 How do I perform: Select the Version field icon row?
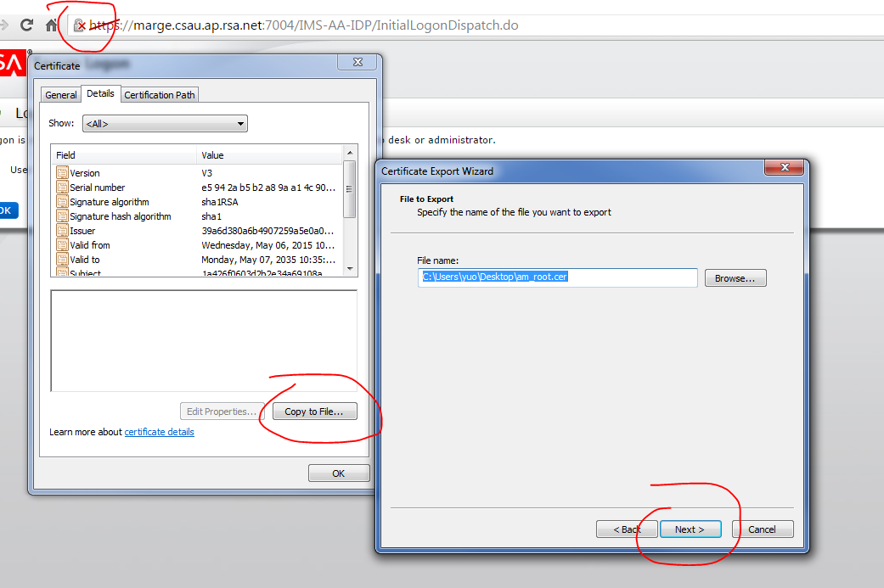point(62,173)
